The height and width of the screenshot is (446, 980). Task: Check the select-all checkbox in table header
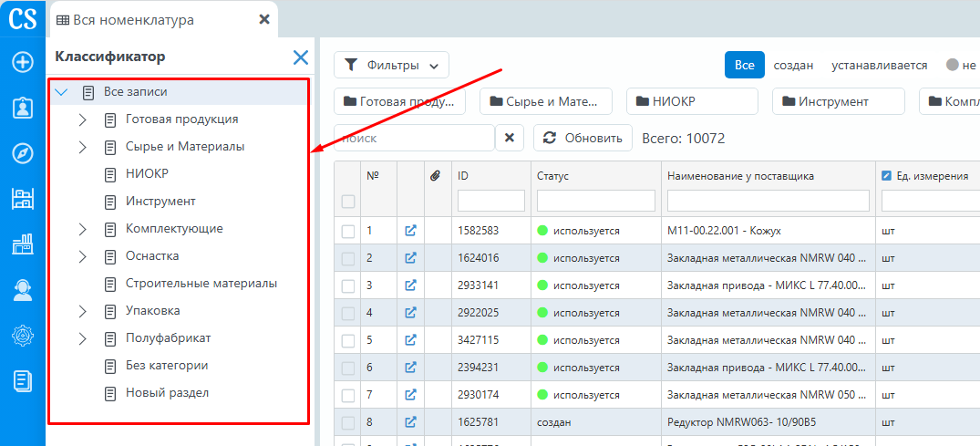[347, 201]
